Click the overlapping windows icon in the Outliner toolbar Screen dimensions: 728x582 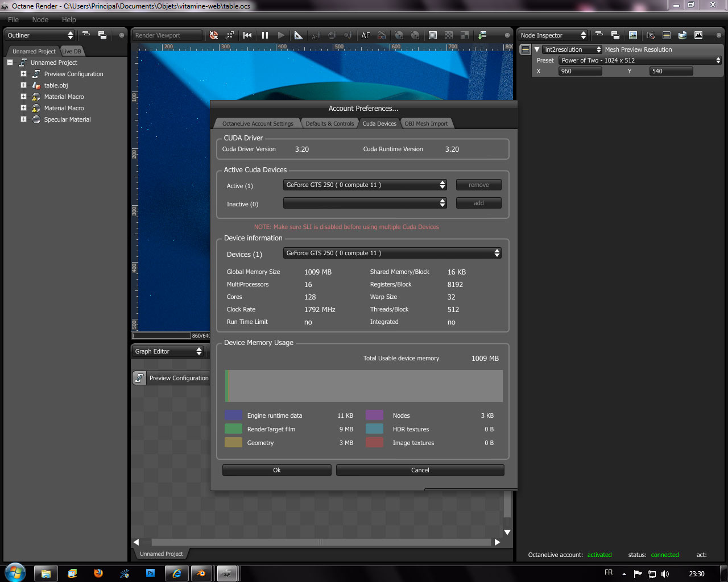[102, 35]
